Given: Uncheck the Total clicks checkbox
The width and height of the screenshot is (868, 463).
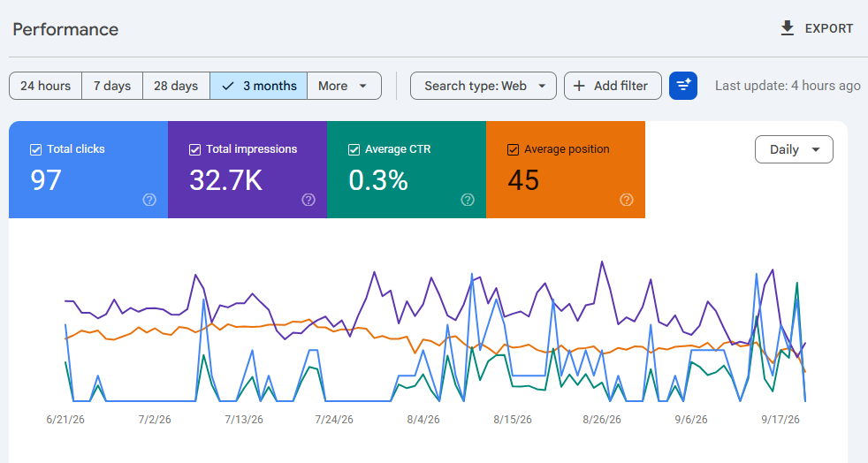Looking at the screenshot, I should [x=35, y=149].
